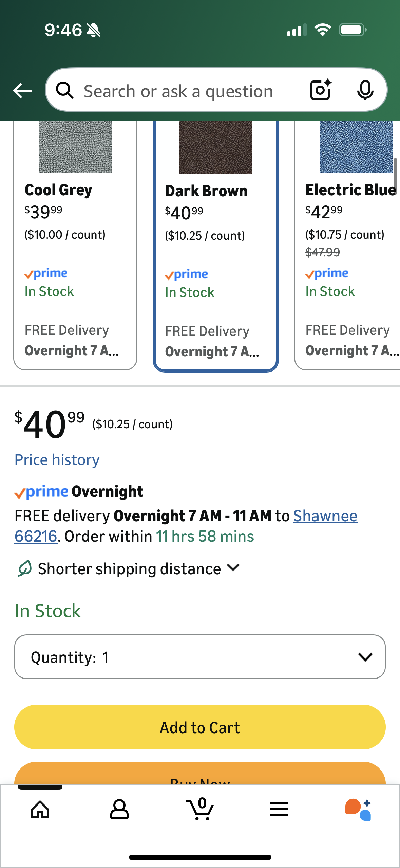Launch the Rufus AI assistant
Image resolution: width=400 pixels, height=868 pixels.
click(358, 810)
